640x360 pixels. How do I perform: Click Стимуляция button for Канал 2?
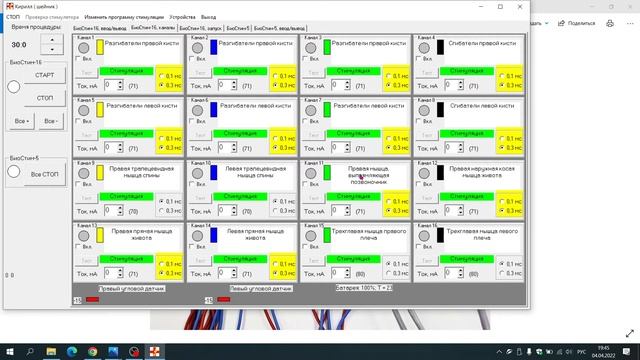240,71
